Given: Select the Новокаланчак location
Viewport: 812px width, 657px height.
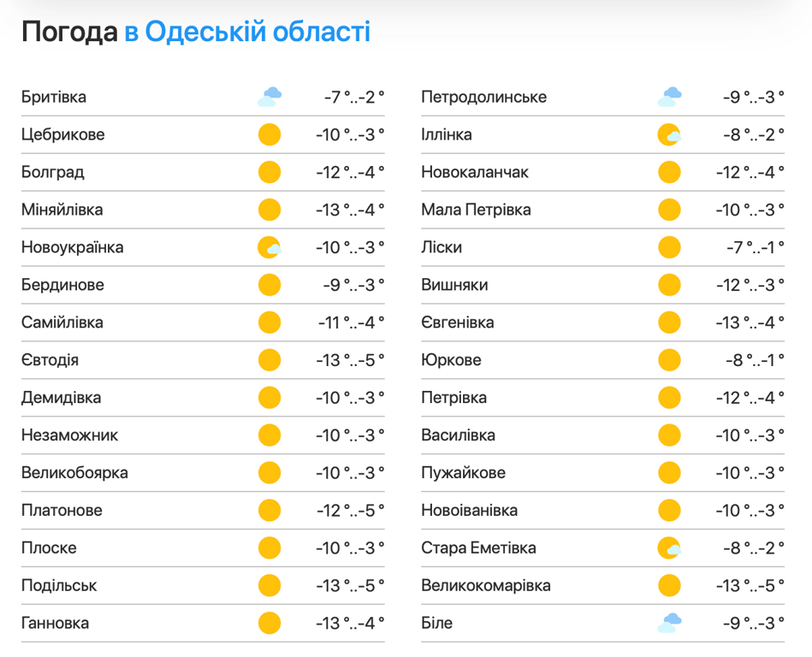Looking at the screenshot, I should (475, 172).
